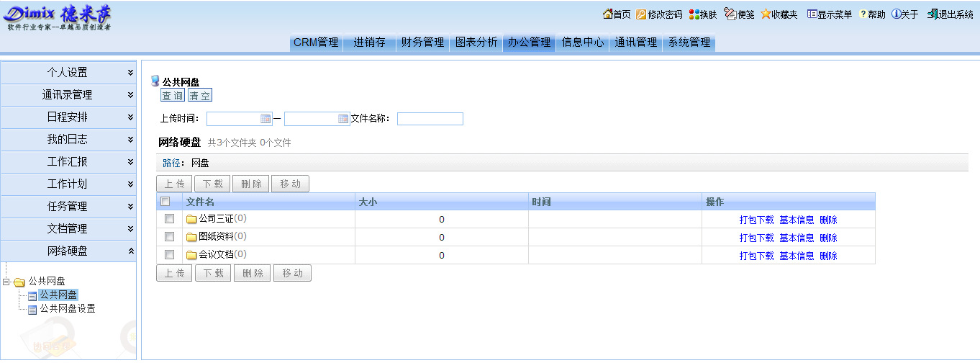Toggle the select-all checkbox in table header
Screen dimensions: 980x363
point(165,202)
